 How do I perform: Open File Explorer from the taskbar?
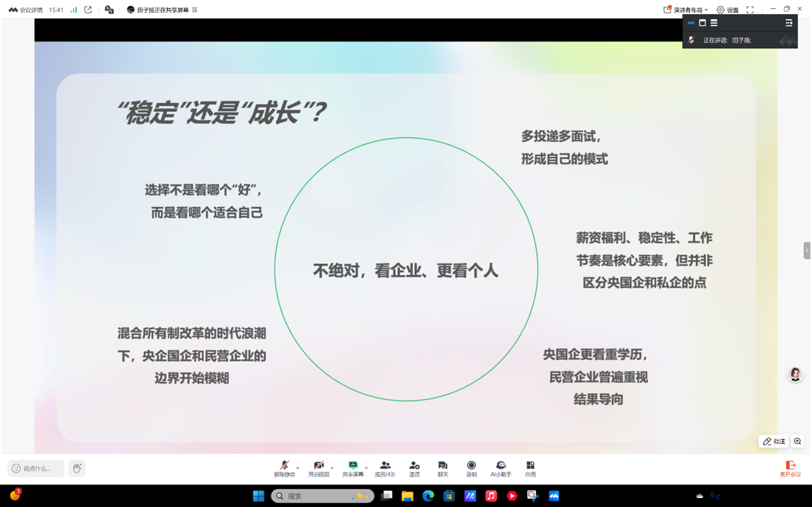407,496
